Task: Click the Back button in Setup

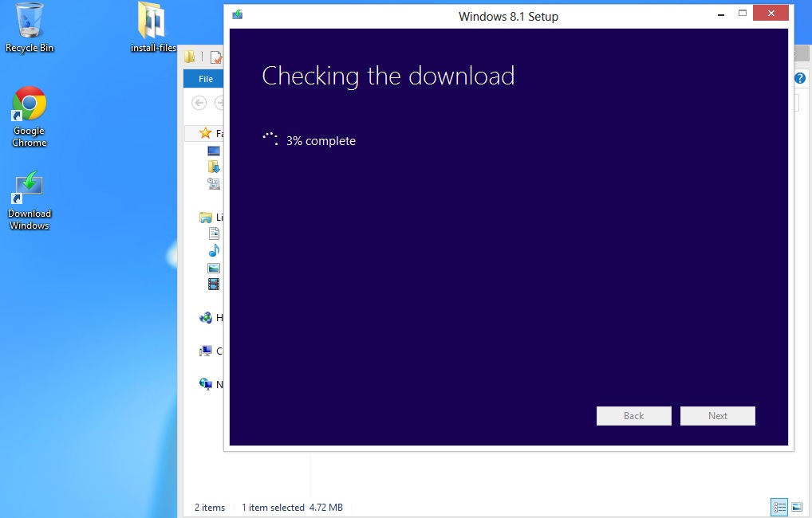Action: pos(634,416)
